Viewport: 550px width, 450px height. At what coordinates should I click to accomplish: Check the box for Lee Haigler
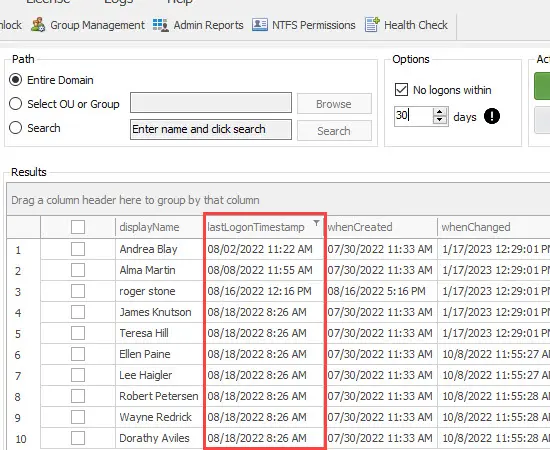pos(78,375)
